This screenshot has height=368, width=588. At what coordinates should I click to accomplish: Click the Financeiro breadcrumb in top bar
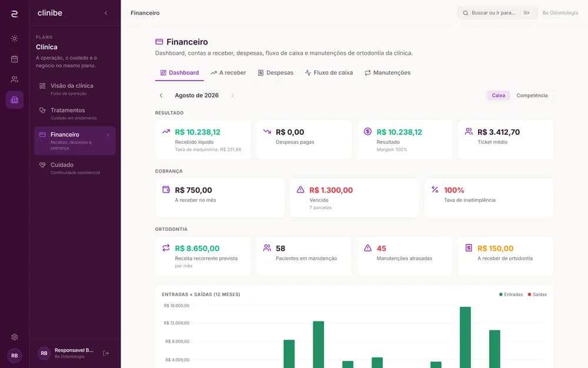tap(145, 13)
